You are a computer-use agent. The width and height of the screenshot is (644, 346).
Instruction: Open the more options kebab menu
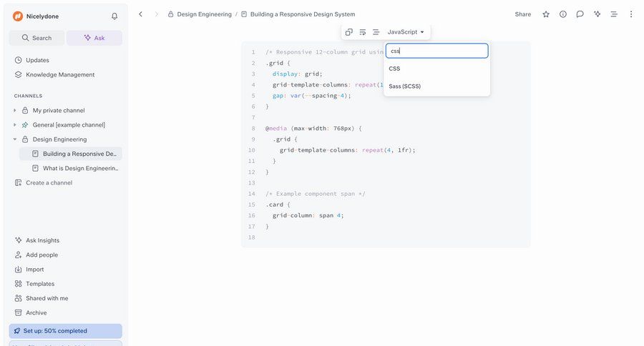[x=630, y=14]
